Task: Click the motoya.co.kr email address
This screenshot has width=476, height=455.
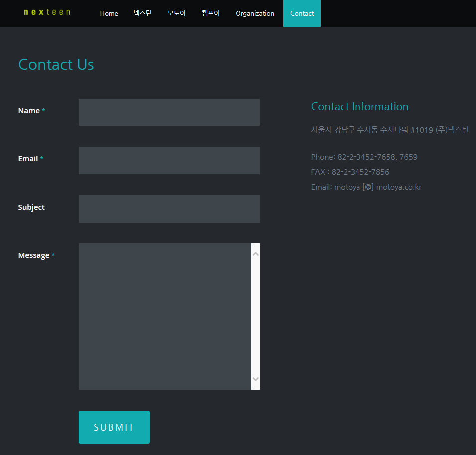Action: point(377,187)
